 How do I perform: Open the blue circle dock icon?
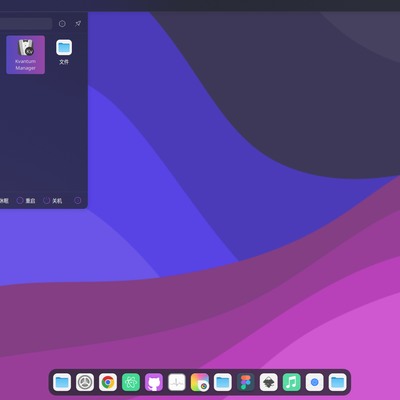tap(315, 382)
